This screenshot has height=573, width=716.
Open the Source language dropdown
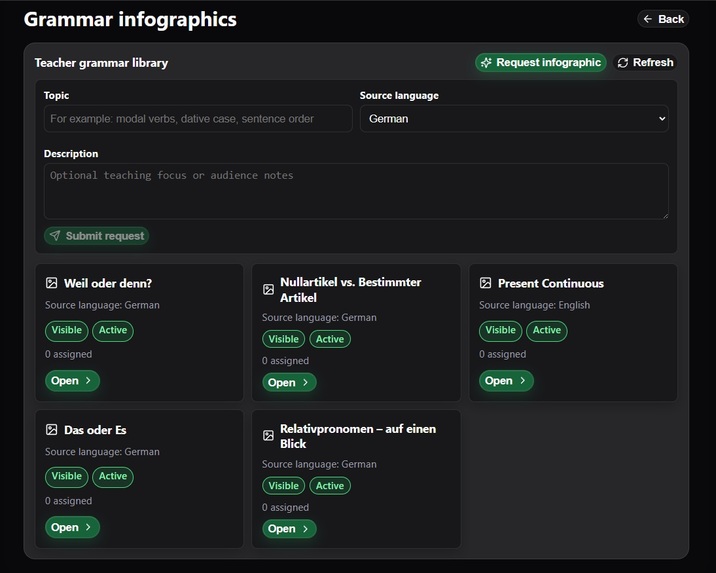click(x=514, y=119)
